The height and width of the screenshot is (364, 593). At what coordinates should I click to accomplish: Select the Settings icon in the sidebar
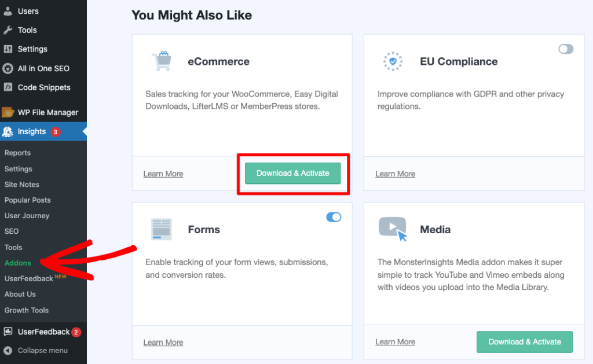(x=8, y=49)
